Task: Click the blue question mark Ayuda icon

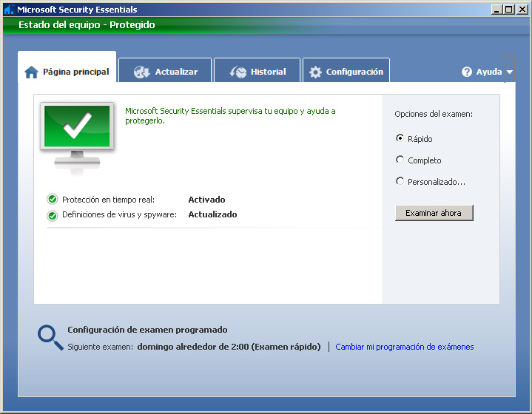Action: (467, 72)
